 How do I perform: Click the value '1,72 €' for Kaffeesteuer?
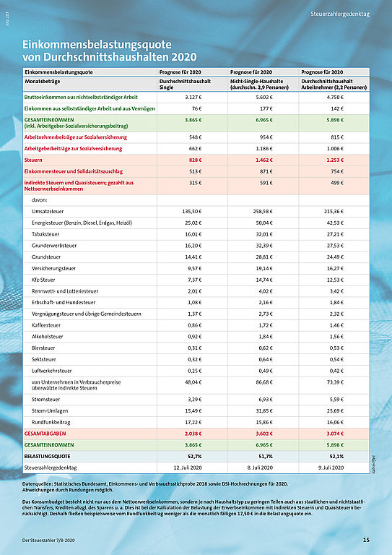[266, 325]
